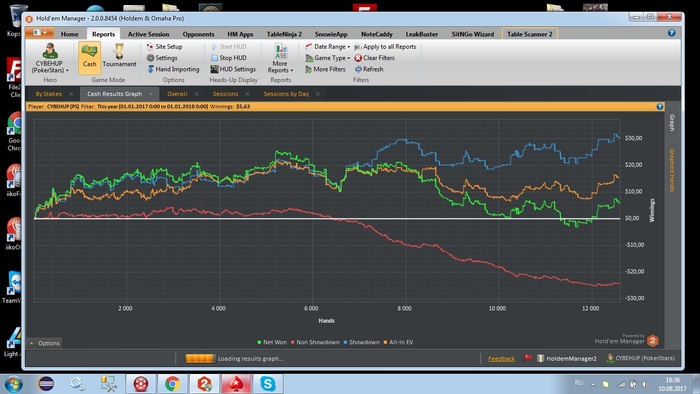Screen dimensions: 700x394
Task: Toggle the Showdown legend series
Action: (x=362, y=342)
